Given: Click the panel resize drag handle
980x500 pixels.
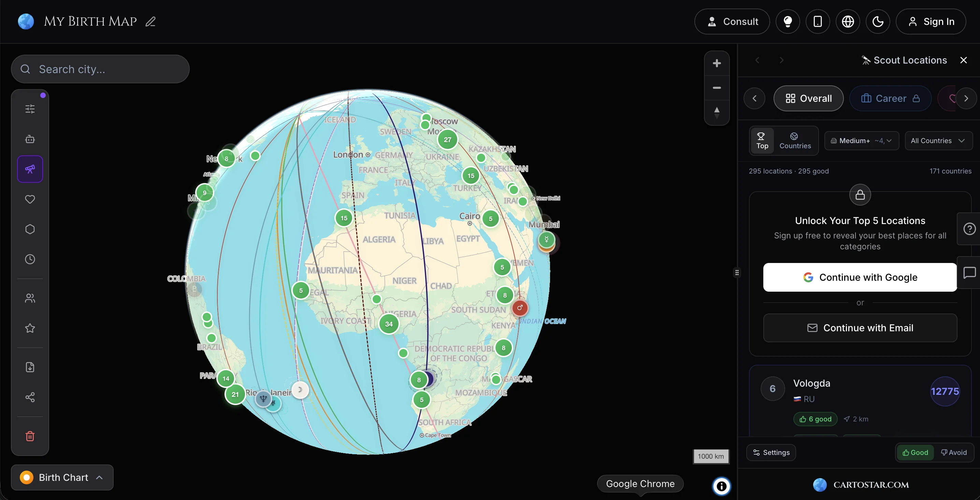Looking at the screenshot, I should [x=737, y=272].
